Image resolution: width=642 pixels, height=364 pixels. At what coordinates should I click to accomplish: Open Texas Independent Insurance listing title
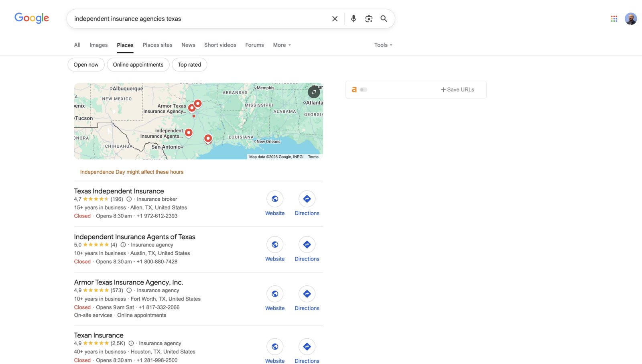coord(119,191)
